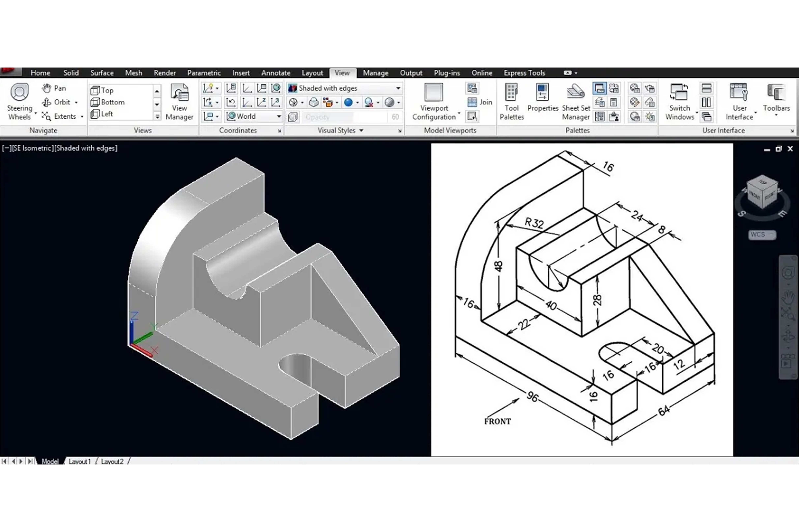Adjust the Opacity slider
Viewport: 799px width, 532px height.
[344, 117]
